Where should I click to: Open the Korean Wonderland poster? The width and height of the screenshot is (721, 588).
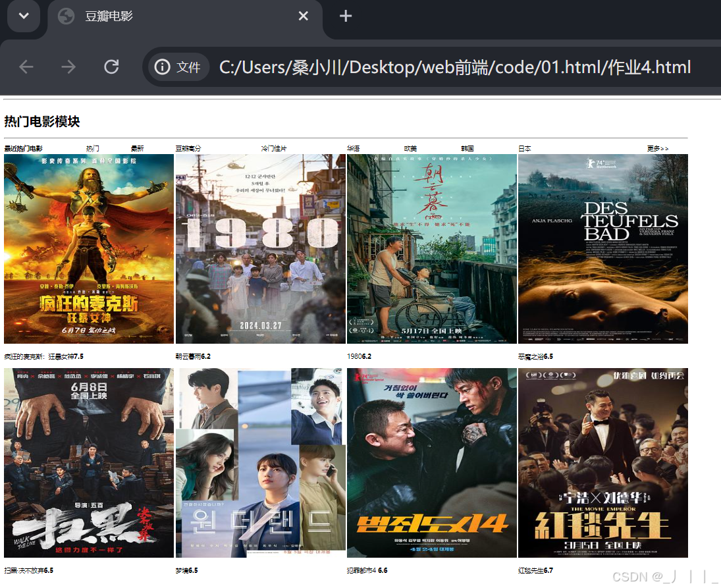[x=260, y=463]
